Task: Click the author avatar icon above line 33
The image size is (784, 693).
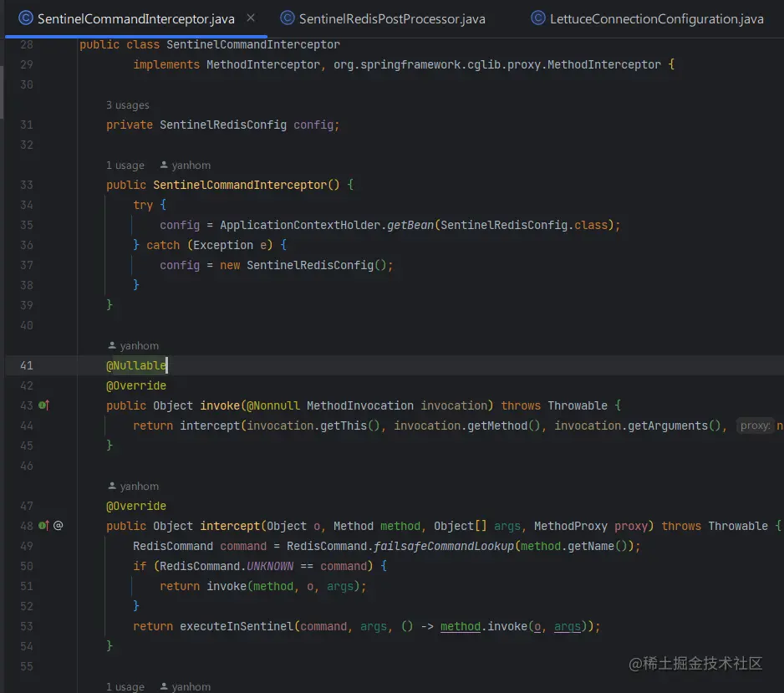Action: click(x=164, y=165)
